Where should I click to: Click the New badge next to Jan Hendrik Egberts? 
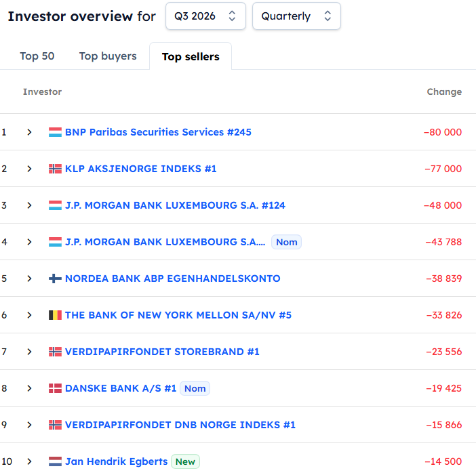(185, 461)
